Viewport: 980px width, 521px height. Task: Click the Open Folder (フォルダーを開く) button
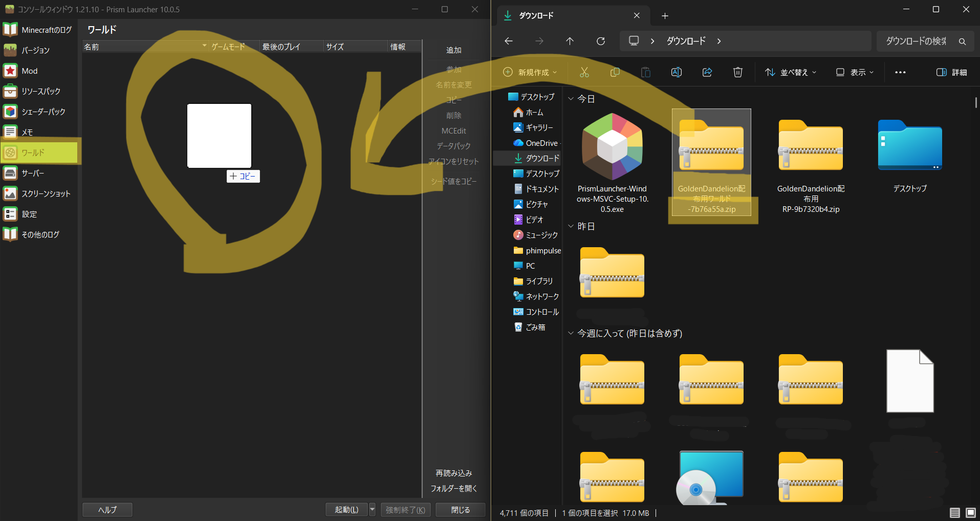pos(453,488)
